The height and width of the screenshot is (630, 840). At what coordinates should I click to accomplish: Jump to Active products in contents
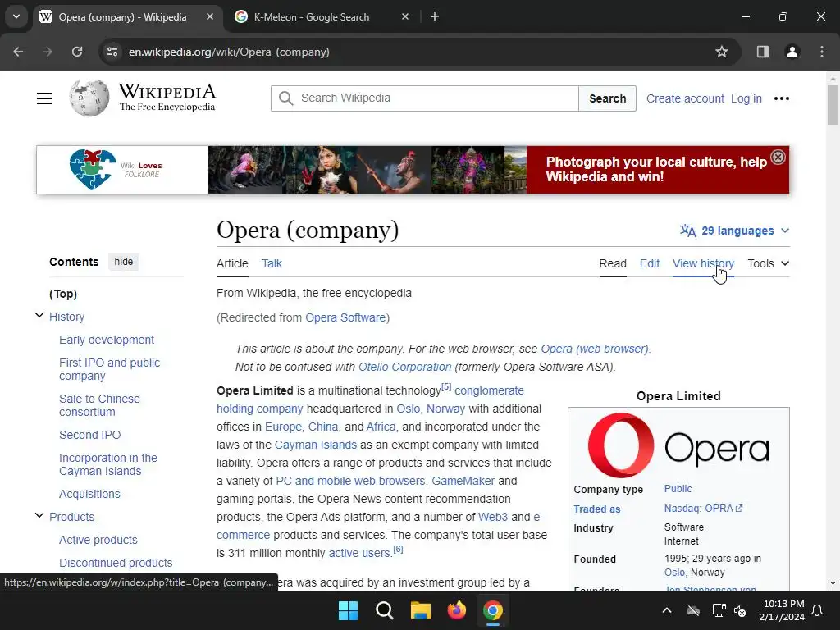[98, 540]
